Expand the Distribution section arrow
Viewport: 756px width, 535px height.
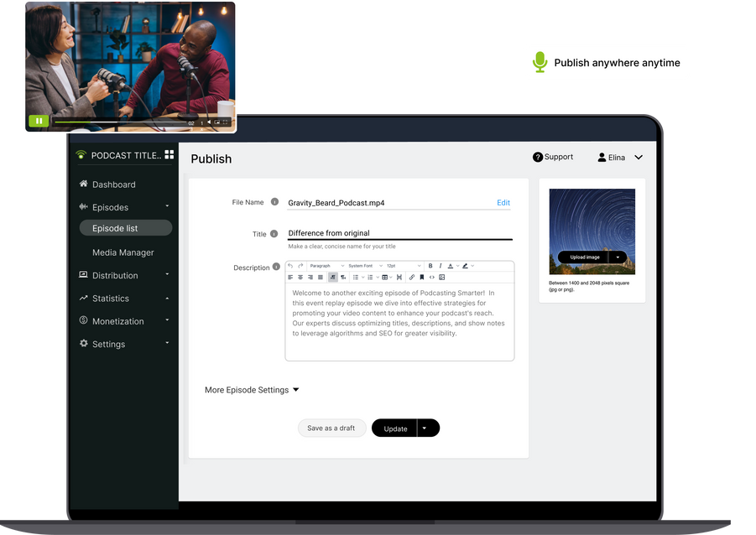click(167, 274)
